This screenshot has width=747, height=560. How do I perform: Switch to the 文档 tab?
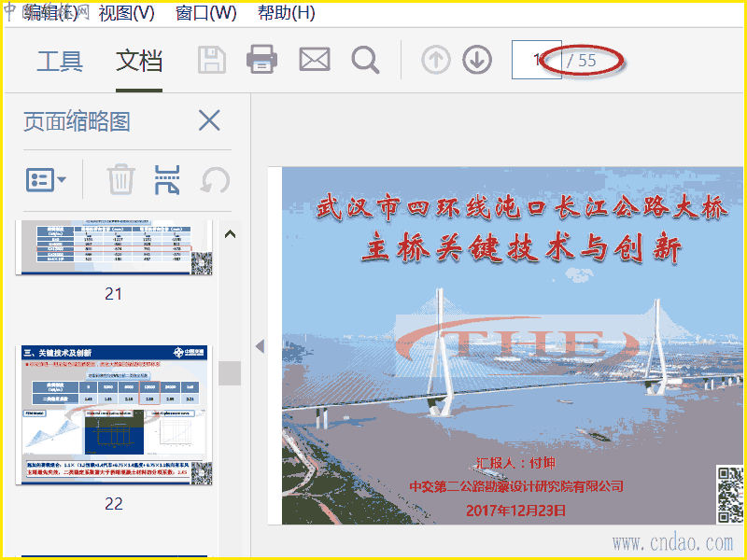[x=139, y=61]
